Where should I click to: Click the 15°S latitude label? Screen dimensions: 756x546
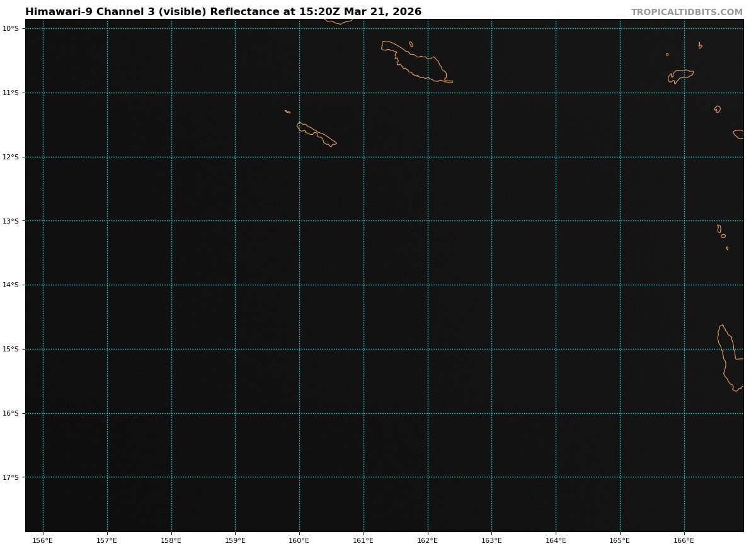11,350
